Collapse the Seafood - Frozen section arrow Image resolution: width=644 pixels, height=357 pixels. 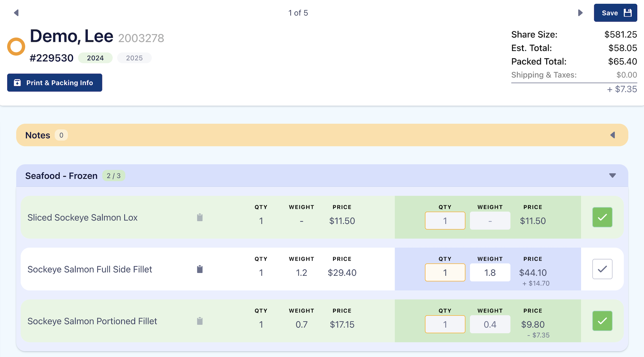pyautogui.click(x=612, y=176)
